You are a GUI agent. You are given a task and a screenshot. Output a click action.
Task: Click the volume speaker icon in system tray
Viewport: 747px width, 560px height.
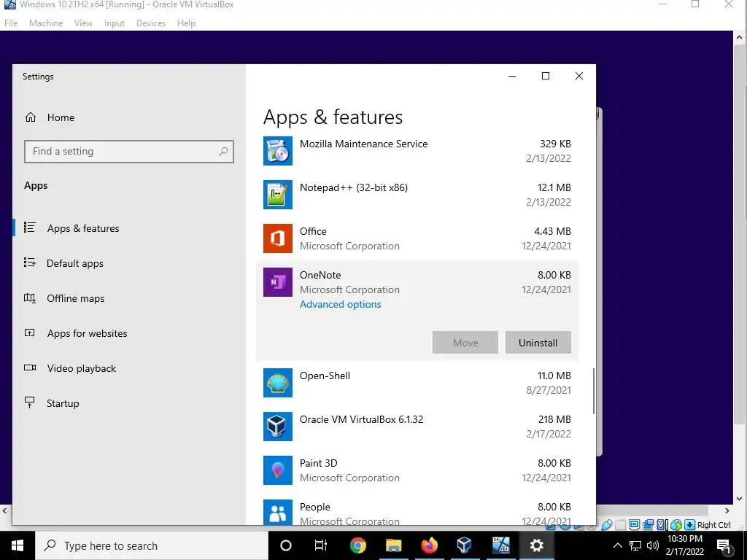tap(653, 545)
